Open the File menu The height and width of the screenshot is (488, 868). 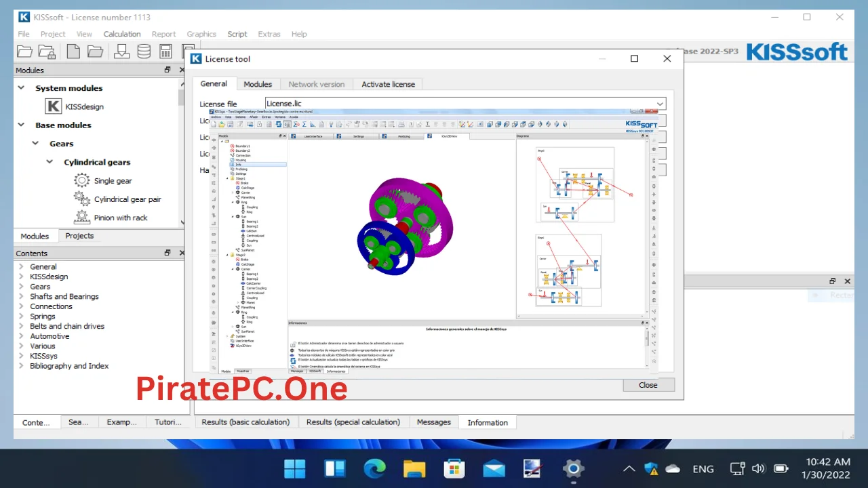tap(24, 34)
